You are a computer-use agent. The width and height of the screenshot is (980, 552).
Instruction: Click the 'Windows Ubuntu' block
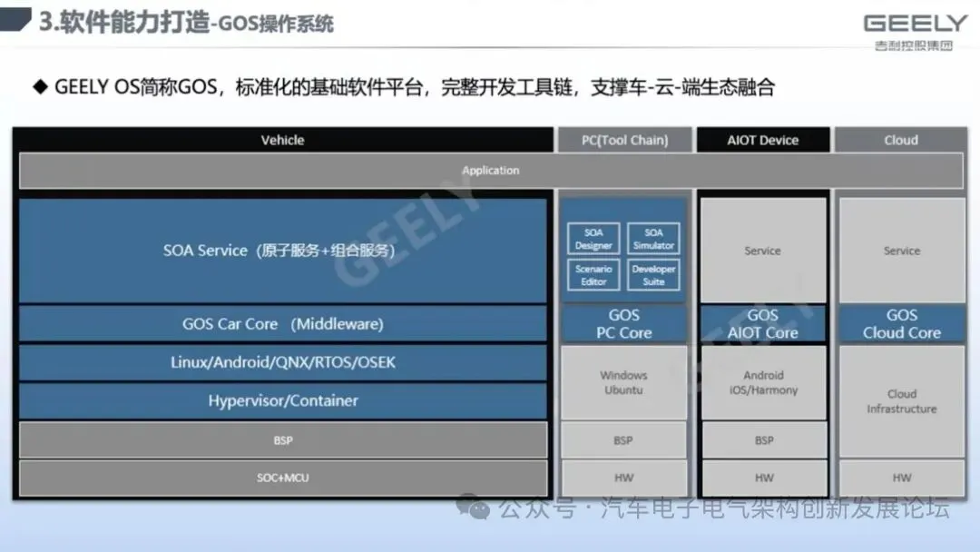623,382
